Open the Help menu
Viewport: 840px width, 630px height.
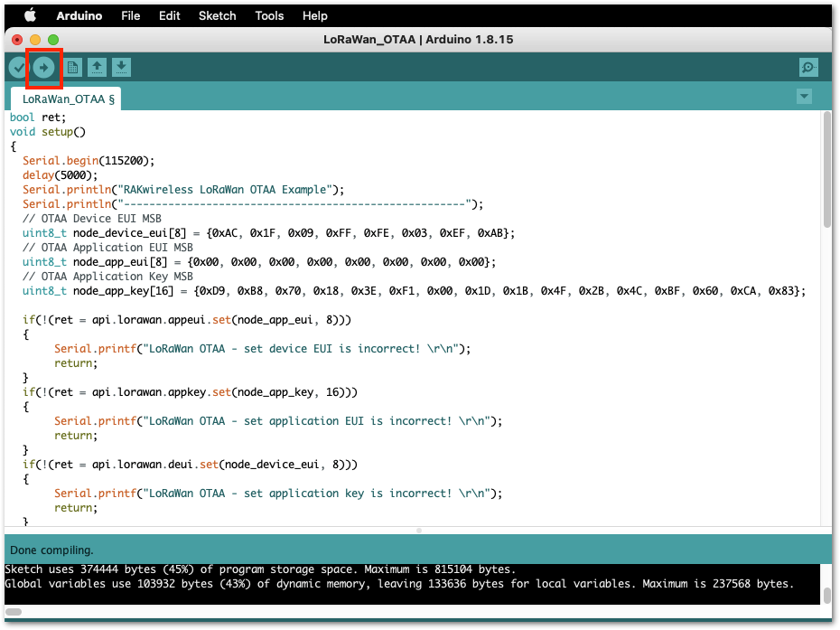point(314,15)
